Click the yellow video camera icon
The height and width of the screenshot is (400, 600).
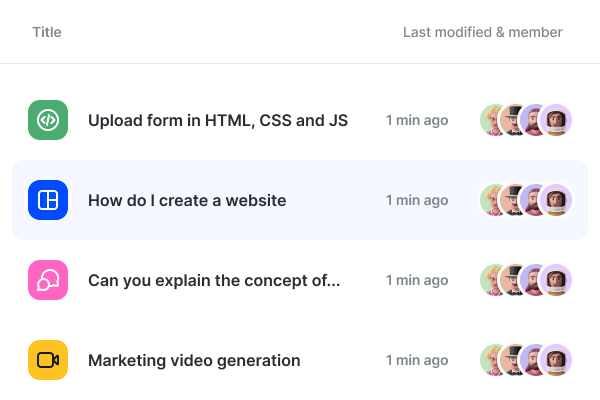[48, 360]
